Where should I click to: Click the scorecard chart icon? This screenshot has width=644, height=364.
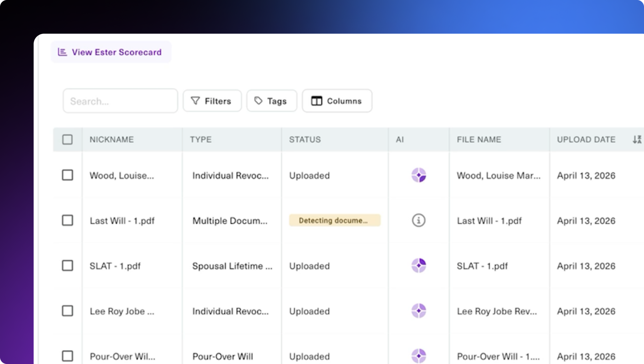point(62,52)
